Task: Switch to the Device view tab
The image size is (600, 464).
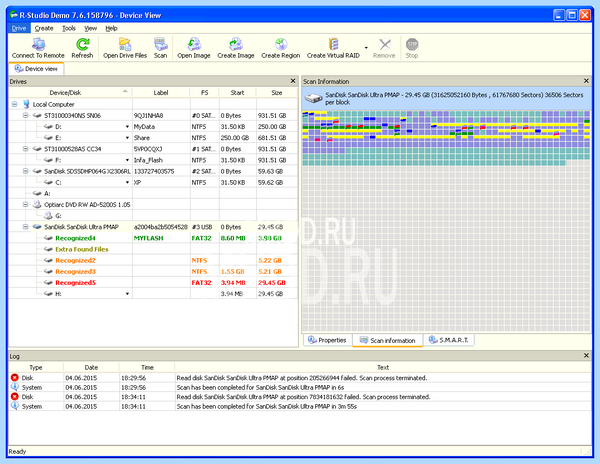Action: 36,69
